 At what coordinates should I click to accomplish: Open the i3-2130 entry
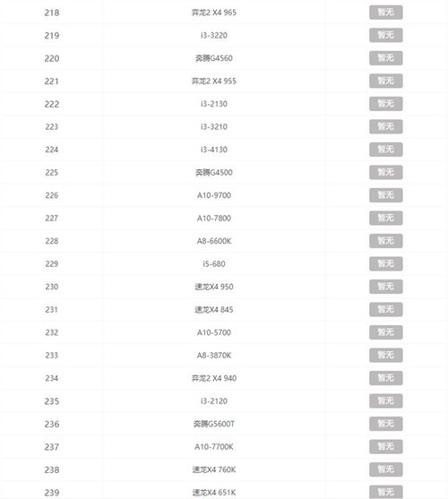pyautogui.click(x=214, y=104)
